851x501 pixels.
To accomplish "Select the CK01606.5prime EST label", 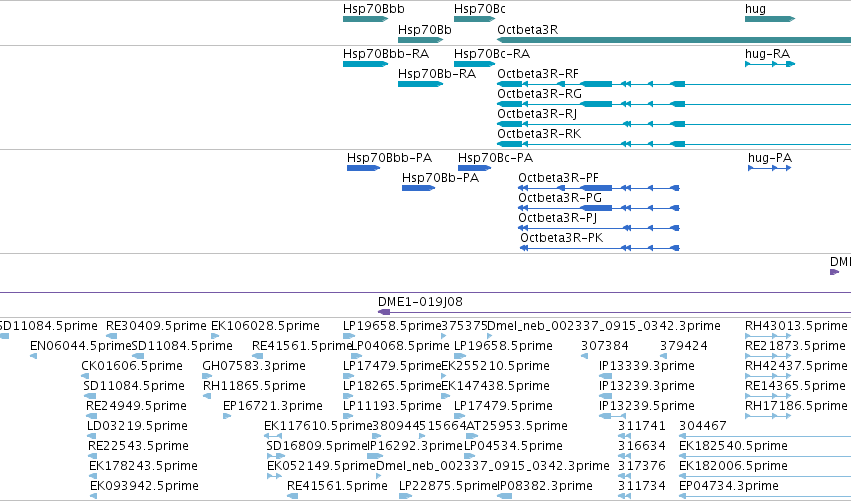I will tap(132, 366).
